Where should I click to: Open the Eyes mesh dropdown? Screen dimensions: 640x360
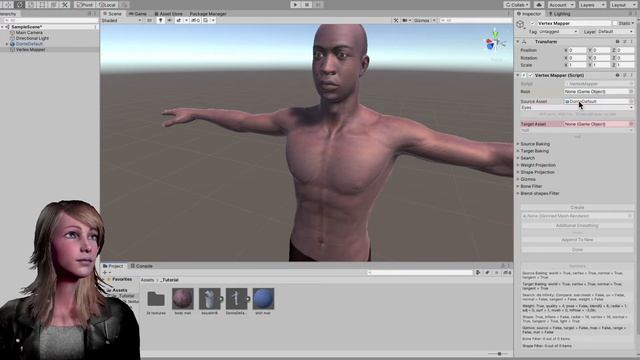point(577,108)
